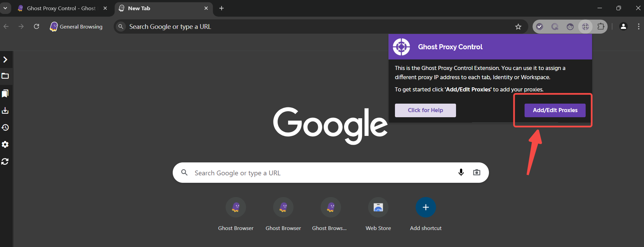
Task: Close the New Tab tab
Action: point(206,8)
